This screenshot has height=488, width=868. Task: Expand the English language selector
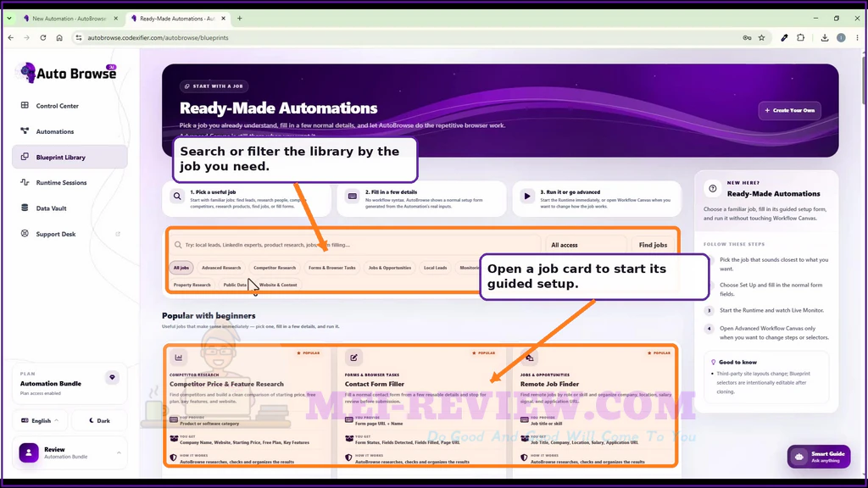coord(40,420)
